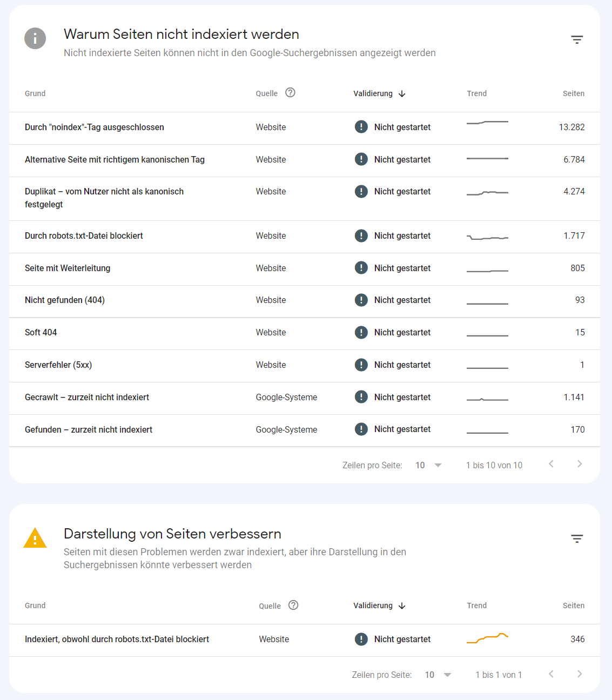Open the 'Nicht gefunden (404)' report
The width and height of the screenshot is (612, 700).
pos(64,300)
